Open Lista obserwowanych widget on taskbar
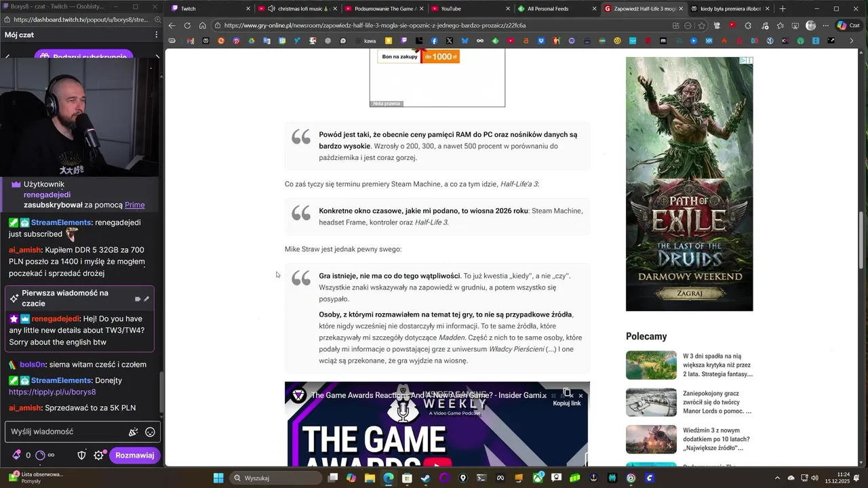Image resolution: width=868 pixels, height=488 pixels. click(35, 478)
